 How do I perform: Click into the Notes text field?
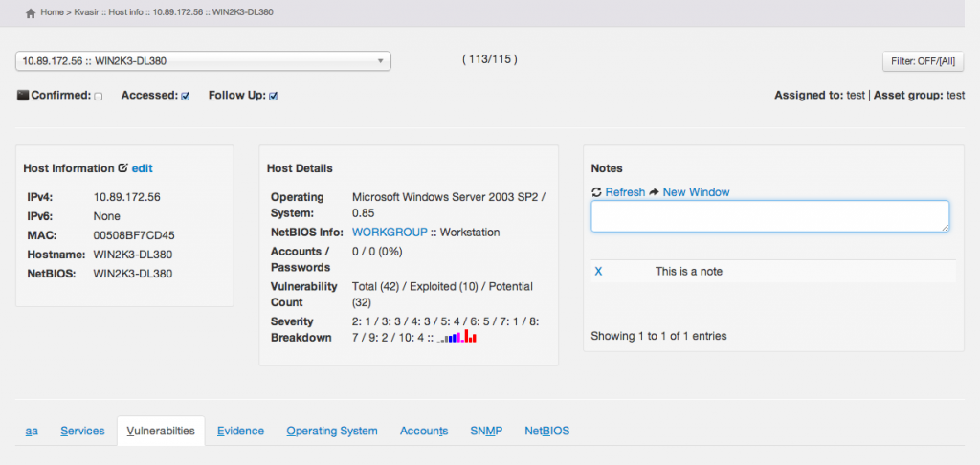coord(769,216)
